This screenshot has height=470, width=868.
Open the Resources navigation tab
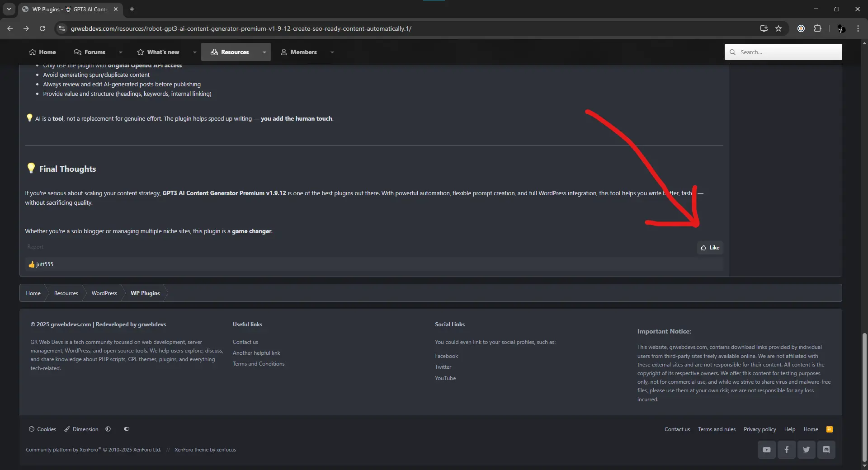pyautogui.click(x=230, y=52)
